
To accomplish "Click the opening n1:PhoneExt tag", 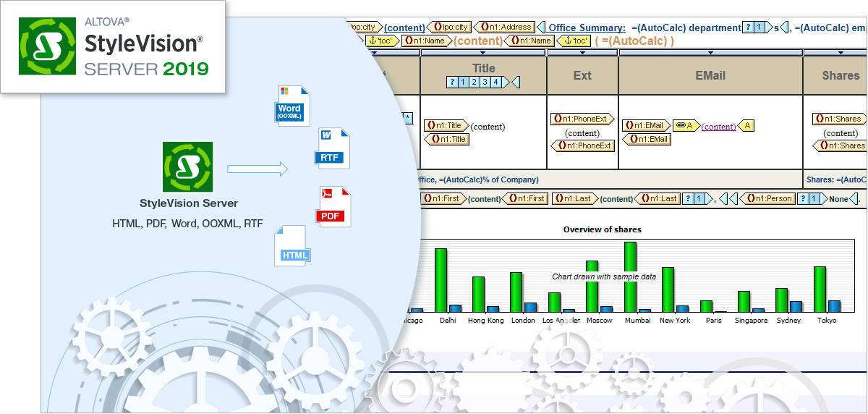I will tap(582, 119).
